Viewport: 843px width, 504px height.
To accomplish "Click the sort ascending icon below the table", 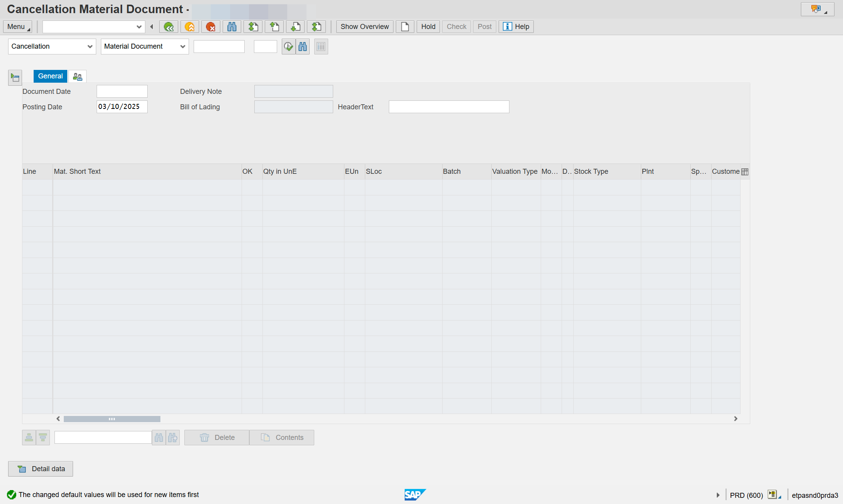I will click(29, 438).
